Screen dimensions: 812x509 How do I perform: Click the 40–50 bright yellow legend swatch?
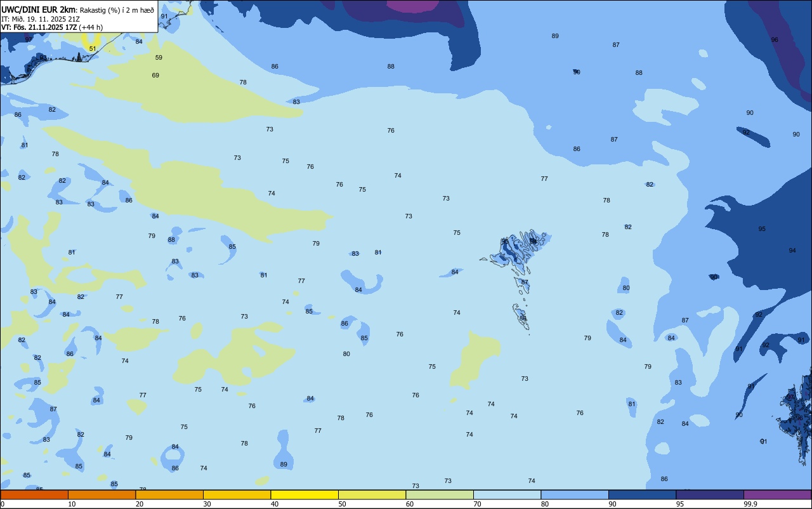tap(304, 494)
